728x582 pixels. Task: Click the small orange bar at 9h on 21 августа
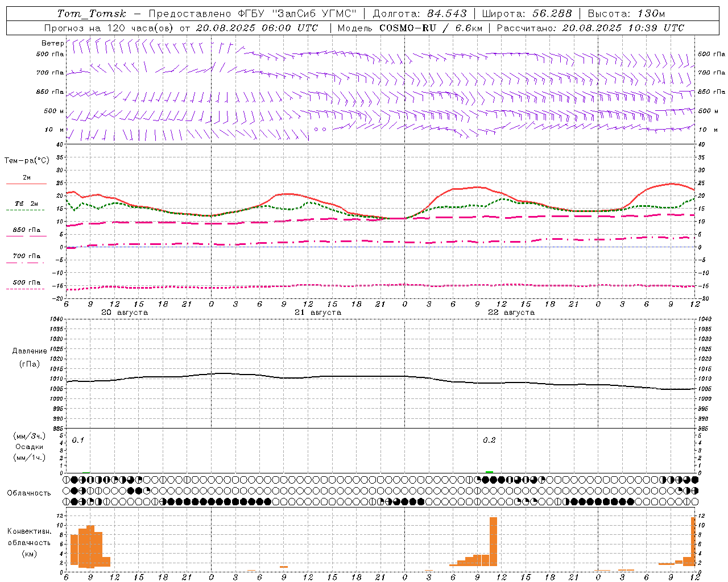tap(283, 567)
